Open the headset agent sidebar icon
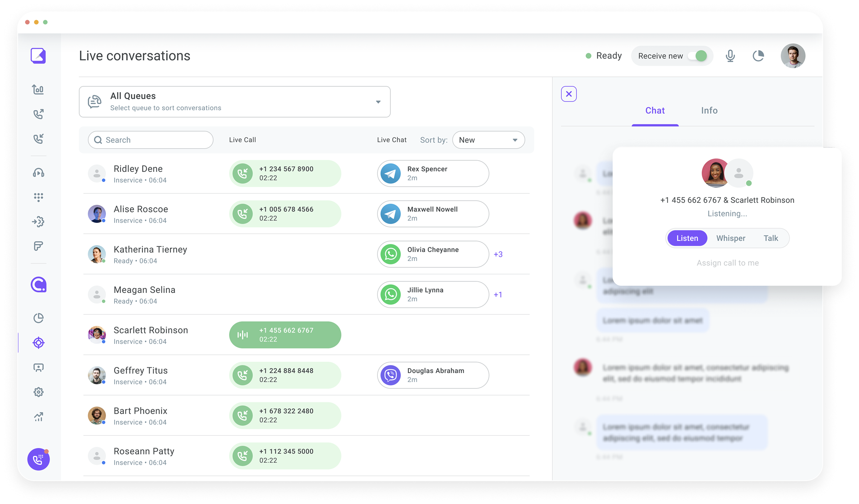Image resolution: width=859 pixels, height=504 pixels. click(38, 173)
